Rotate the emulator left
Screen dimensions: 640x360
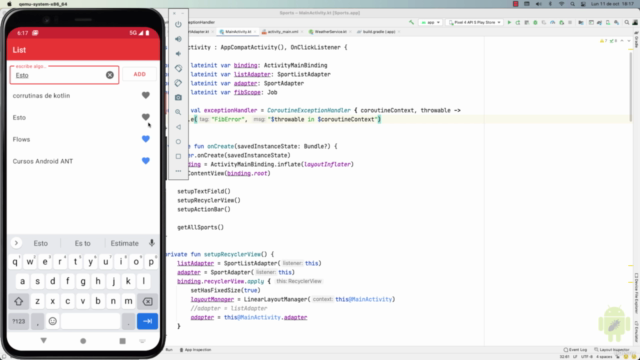178,69
